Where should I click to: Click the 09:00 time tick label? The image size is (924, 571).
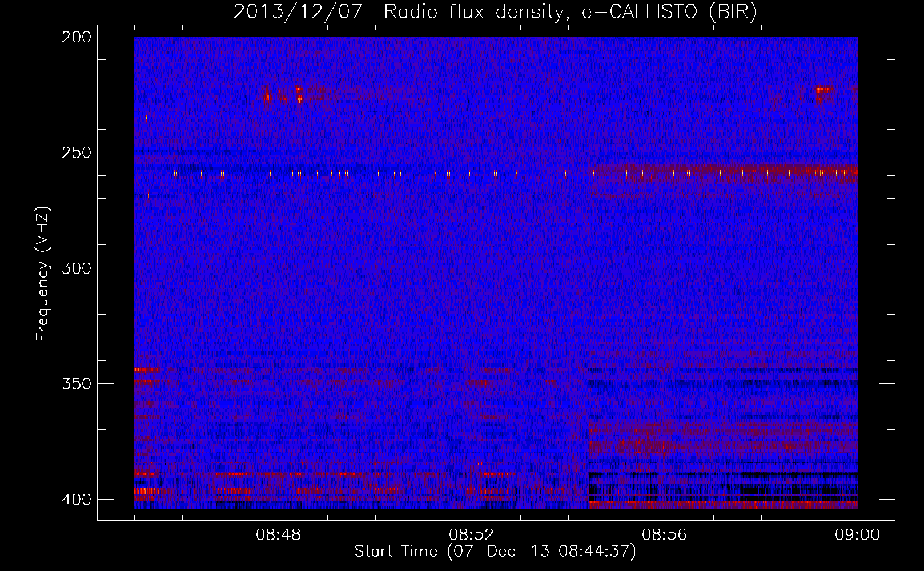click(x=858, y=535)
